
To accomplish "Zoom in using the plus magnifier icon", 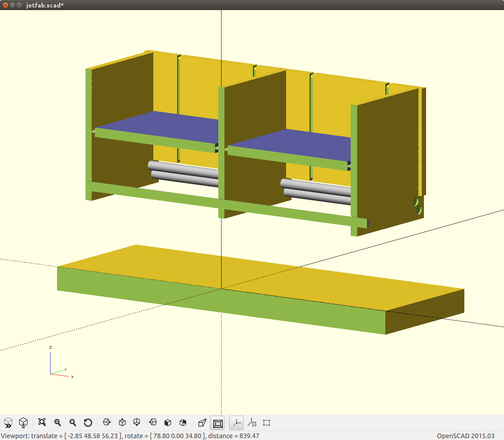I will [57, 422].
